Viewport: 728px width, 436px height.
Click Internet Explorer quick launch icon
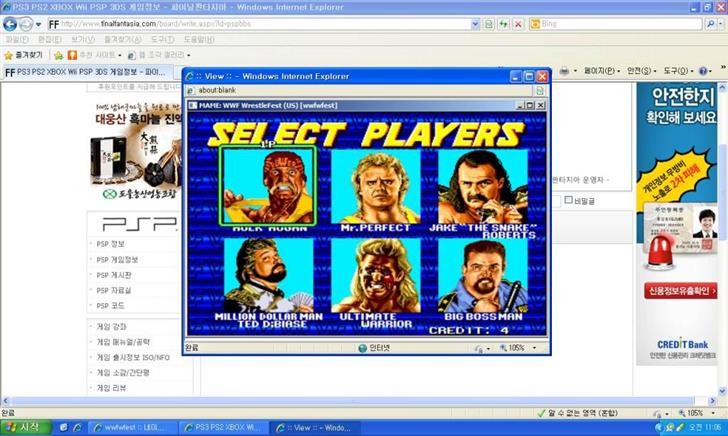click(77, 428)
